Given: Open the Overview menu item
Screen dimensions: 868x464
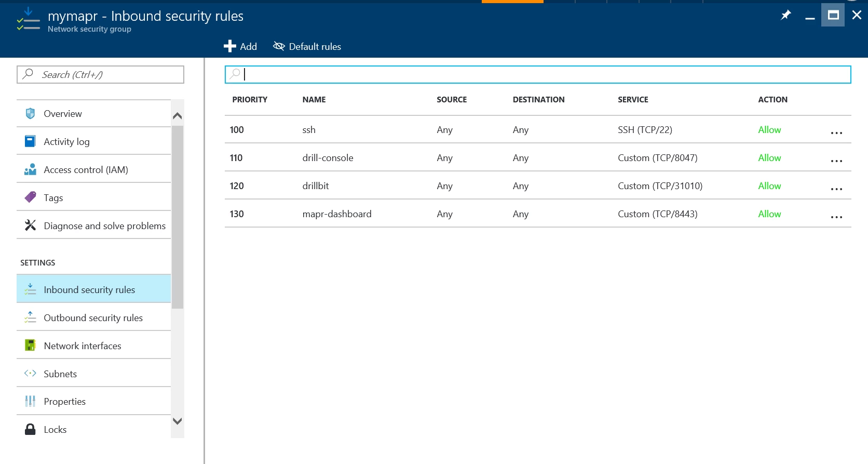Looking at the screenshot, I should click(x=93, y=113).
